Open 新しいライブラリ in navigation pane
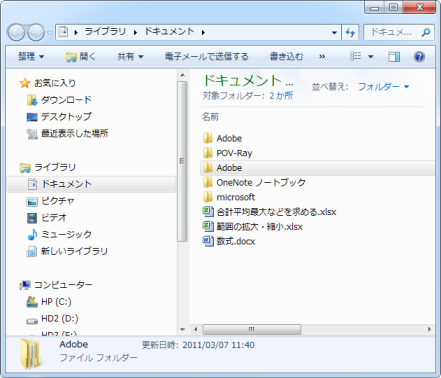 pyautogui.click(x=74, y=251)
